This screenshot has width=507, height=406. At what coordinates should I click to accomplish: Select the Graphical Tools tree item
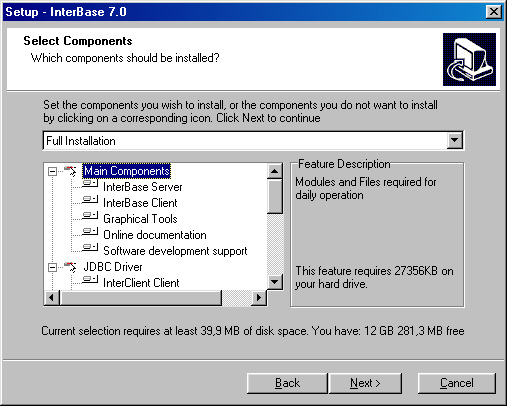click(140, 219)
